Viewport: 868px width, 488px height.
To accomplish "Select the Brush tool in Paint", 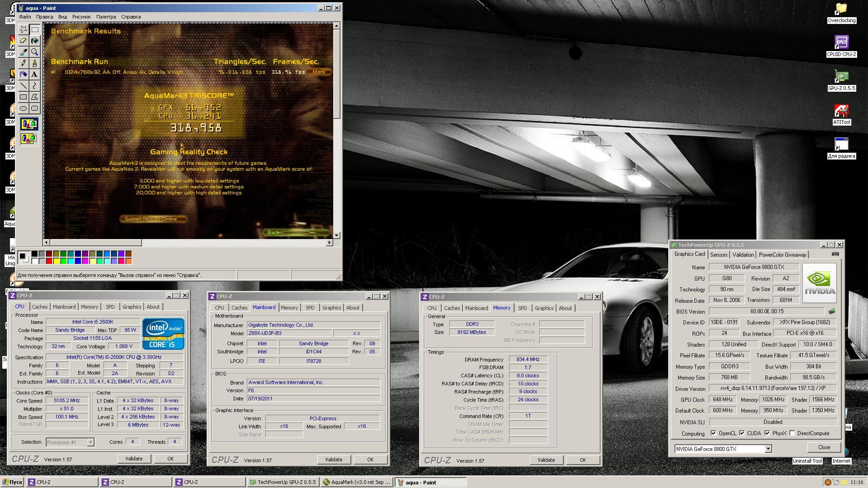I will (x=35, y=63).
